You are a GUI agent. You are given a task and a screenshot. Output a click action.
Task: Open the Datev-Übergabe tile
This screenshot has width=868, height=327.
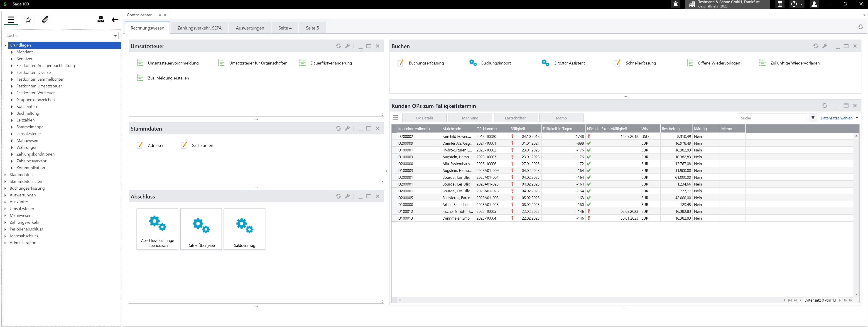click(201, 229)
